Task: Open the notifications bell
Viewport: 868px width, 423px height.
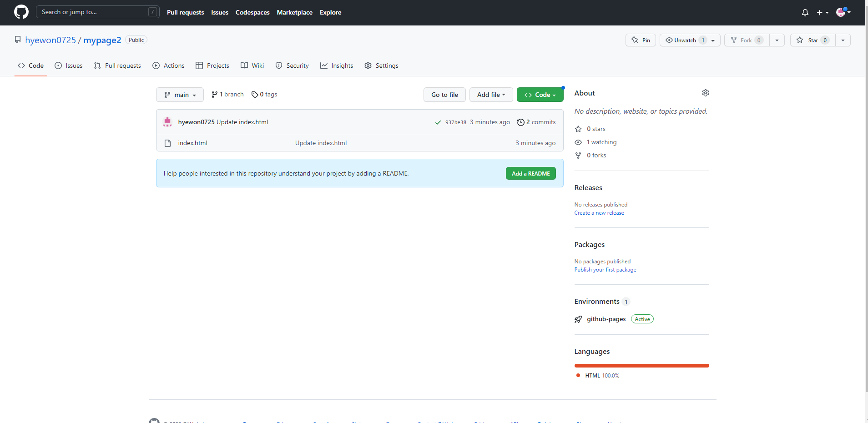Action: point(805,13)
